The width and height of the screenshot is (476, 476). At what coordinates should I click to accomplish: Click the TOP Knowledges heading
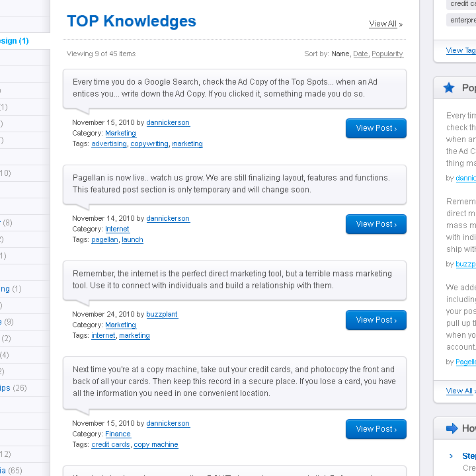coord(132,21)
